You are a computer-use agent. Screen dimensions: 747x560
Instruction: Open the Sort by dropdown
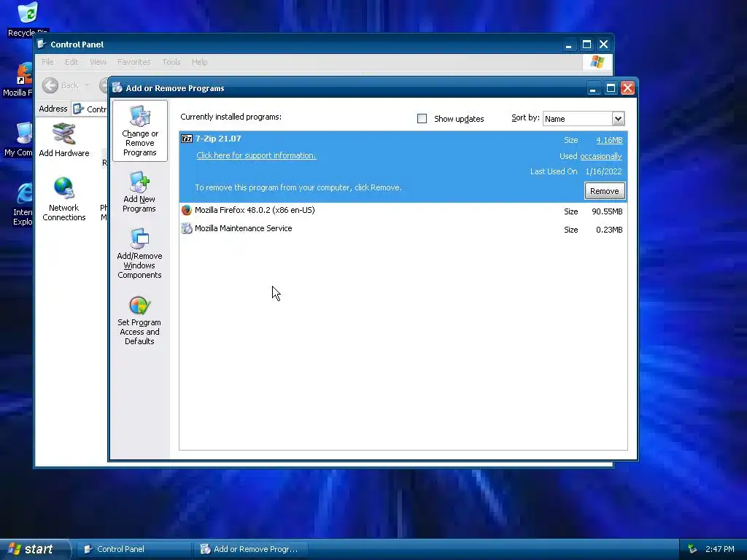pos(618,119)
